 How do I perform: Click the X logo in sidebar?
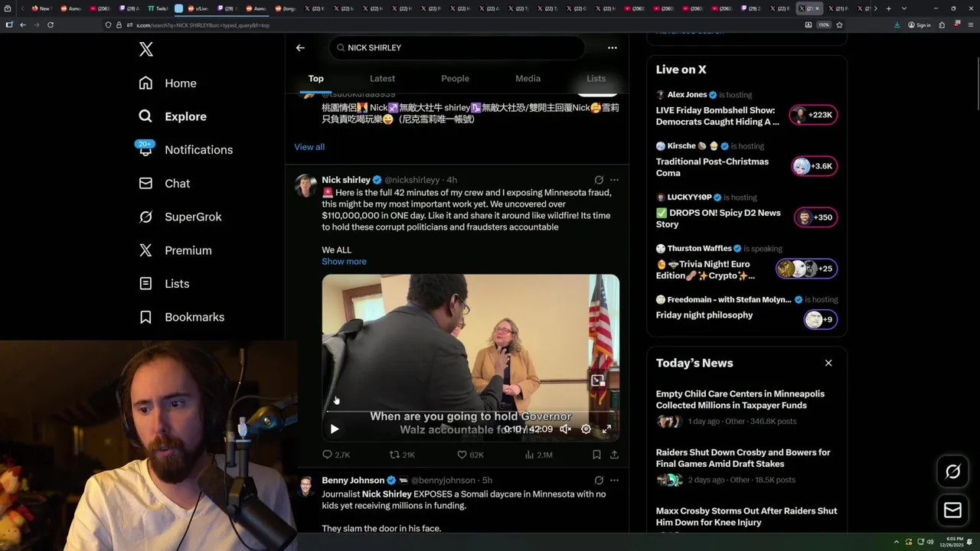(146, 50)
